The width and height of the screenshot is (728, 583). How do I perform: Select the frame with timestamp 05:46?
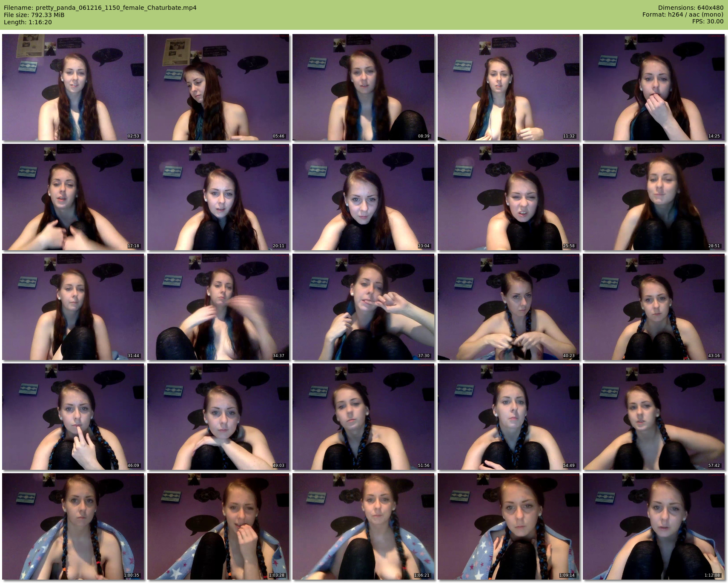click(x=218, y=87)
